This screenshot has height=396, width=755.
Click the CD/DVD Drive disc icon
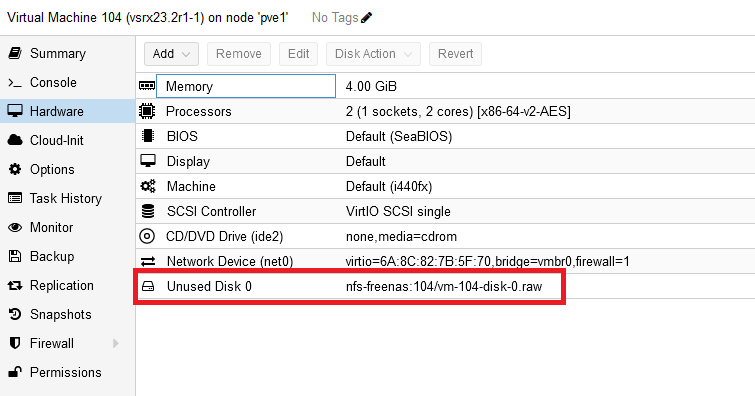click(147, 236)
